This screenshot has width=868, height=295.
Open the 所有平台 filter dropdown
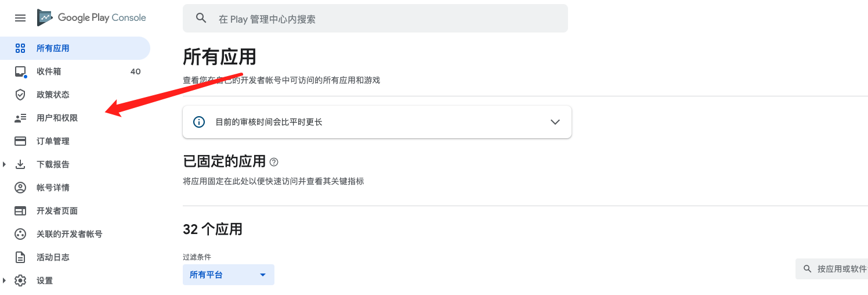229,275
